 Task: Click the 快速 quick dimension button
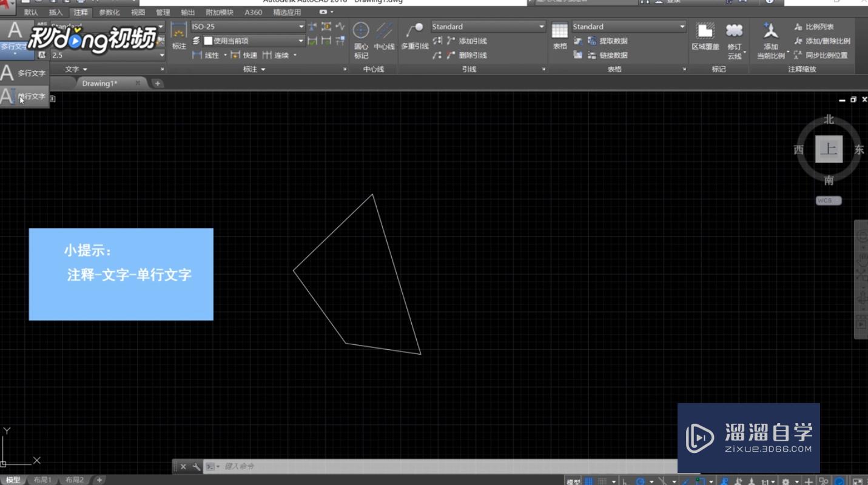244,55
